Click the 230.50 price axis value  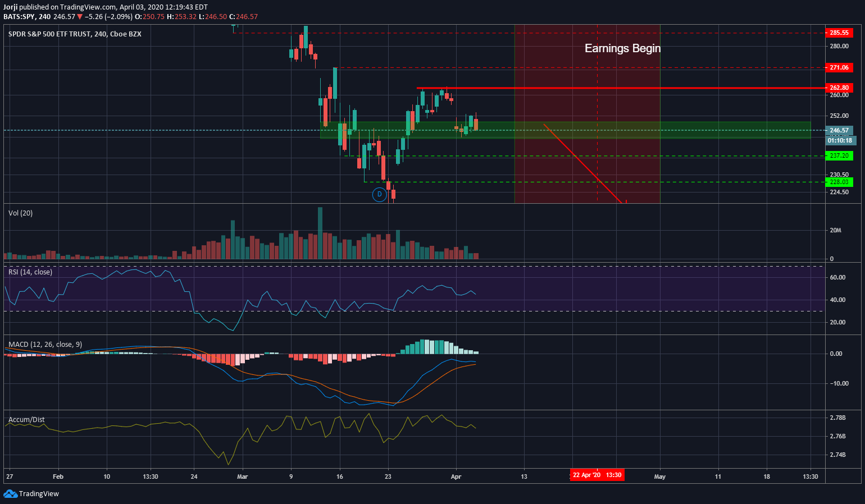839,175
